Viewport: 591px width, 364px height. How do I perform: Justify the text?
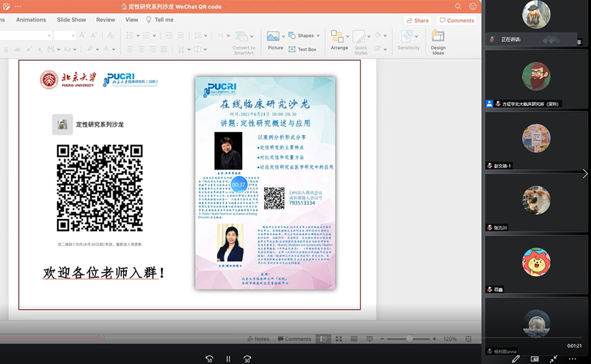click(x=164, y=49)
